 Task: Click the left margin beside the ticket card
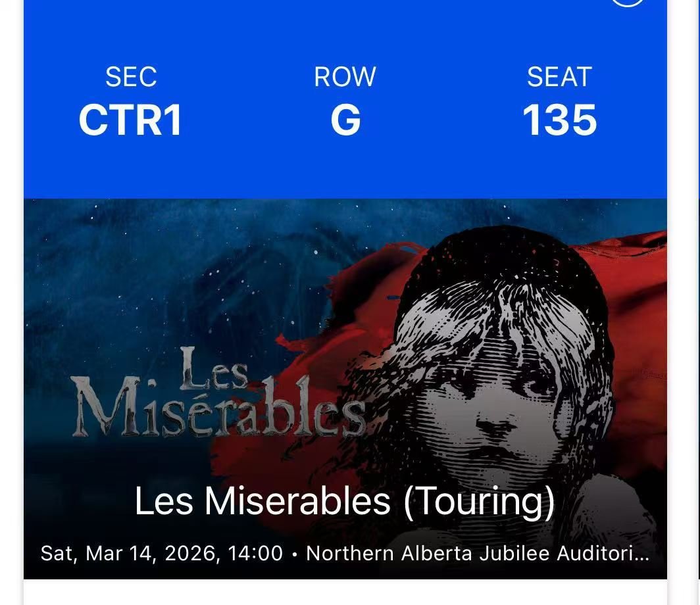tap(11, 296)
